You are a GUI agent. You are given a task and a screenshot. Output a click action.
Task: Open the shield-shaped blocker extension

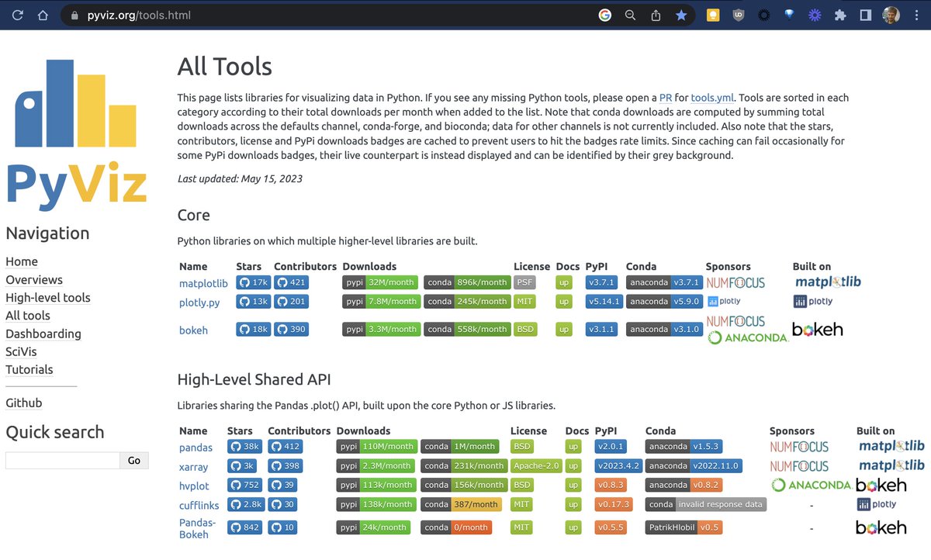[x=739, y=15]
